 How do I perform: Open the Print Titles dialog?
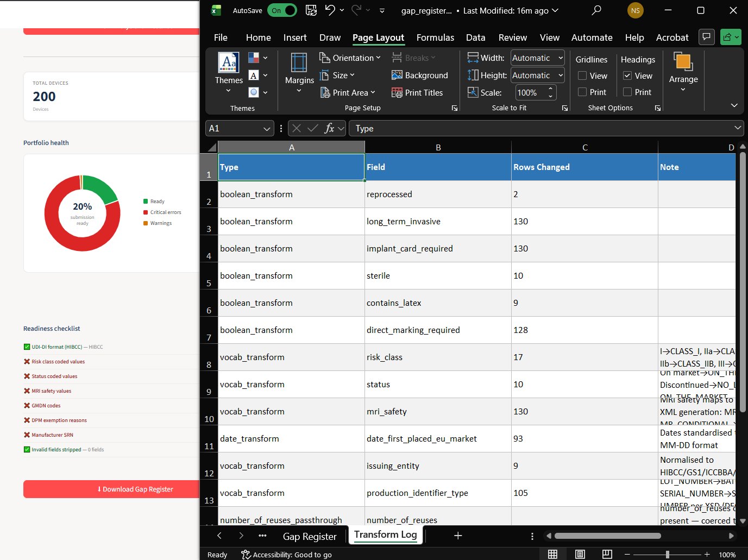click(417, 92)
